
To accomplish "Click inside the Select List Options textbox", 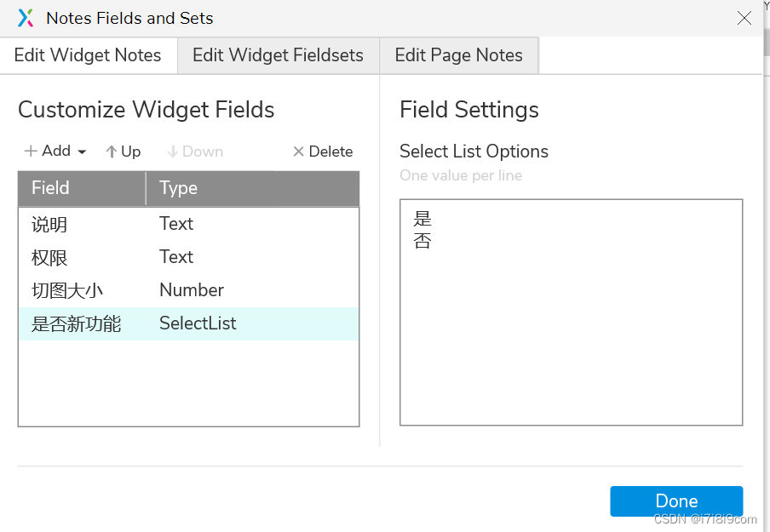I will click(x=572, y=312).
